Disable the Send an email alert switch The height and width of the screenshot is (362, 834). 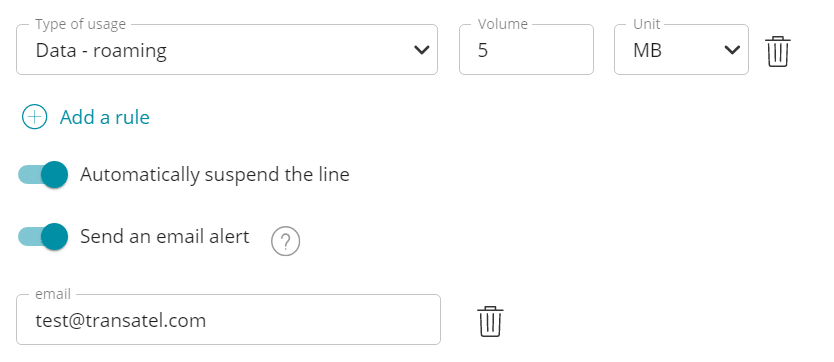coord(43,237)
